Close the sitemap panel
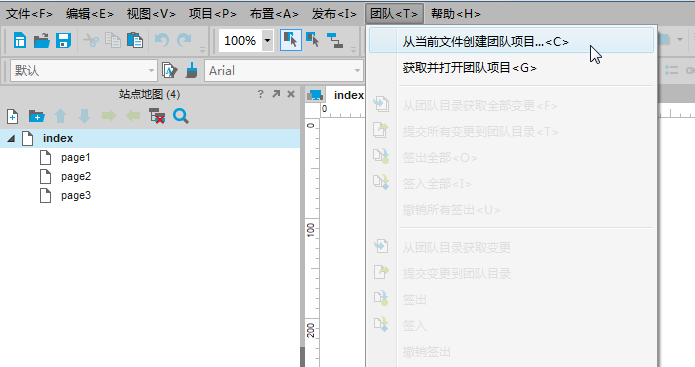 291,94
